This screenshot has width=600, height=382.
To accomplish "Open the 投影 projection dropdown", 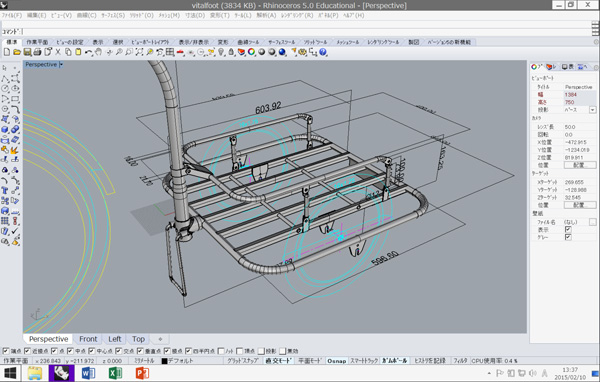I will click(593, 110).
